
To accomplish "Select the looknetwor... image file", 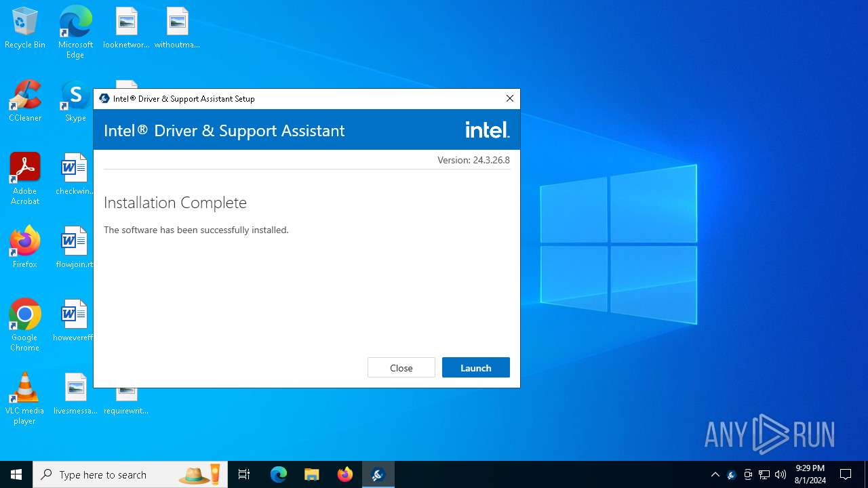I will (x=126, y=28).
